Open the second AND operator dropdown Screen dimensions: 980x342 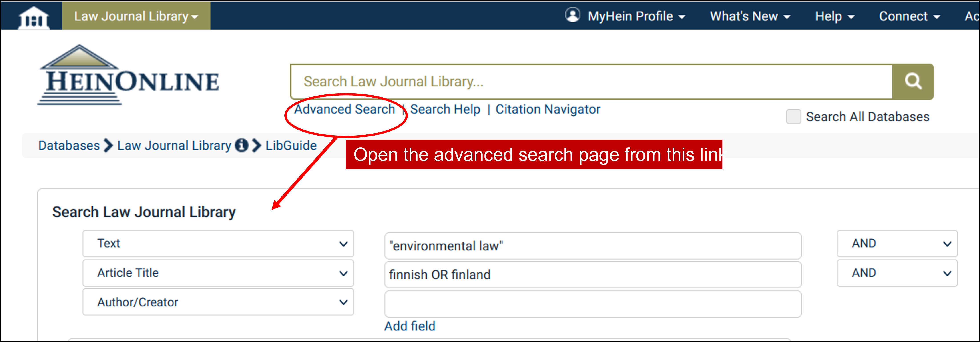(897, 273)
